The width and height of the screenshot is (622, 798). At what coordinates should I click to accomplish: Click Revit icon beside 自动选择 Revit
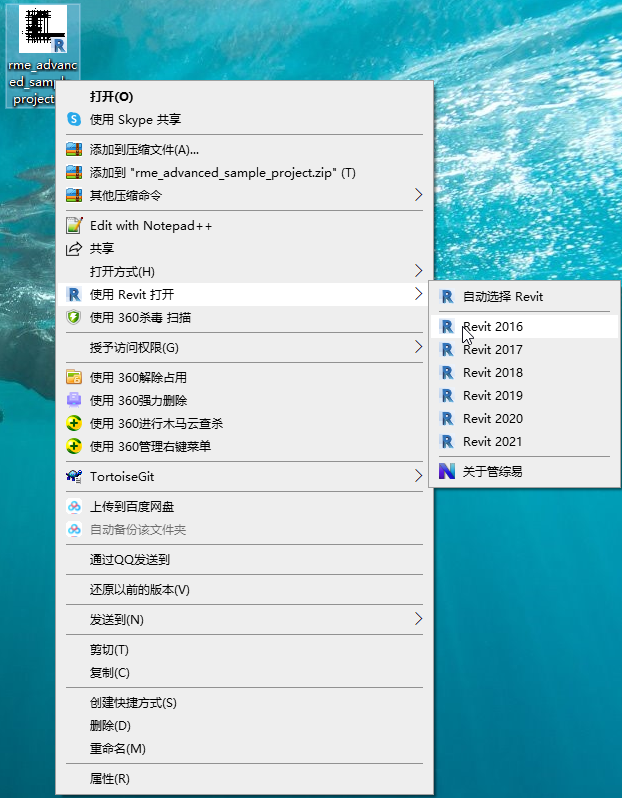pos(447,296)
